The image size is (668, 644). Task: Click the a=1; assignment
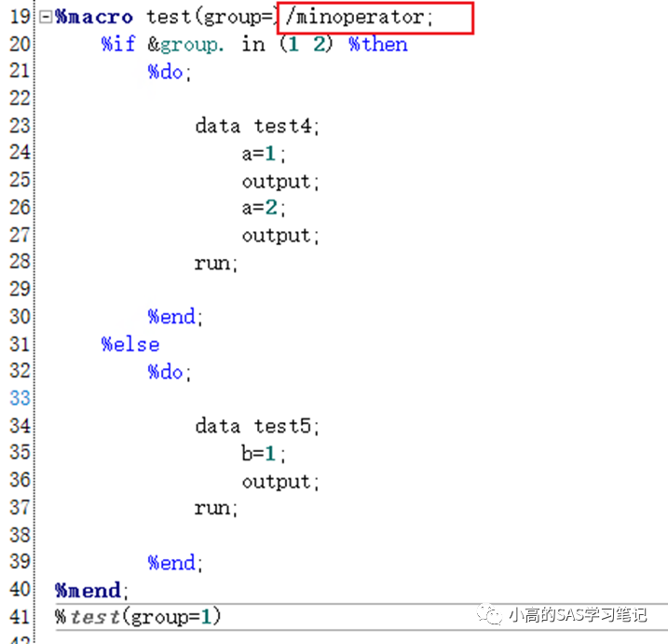264,154
